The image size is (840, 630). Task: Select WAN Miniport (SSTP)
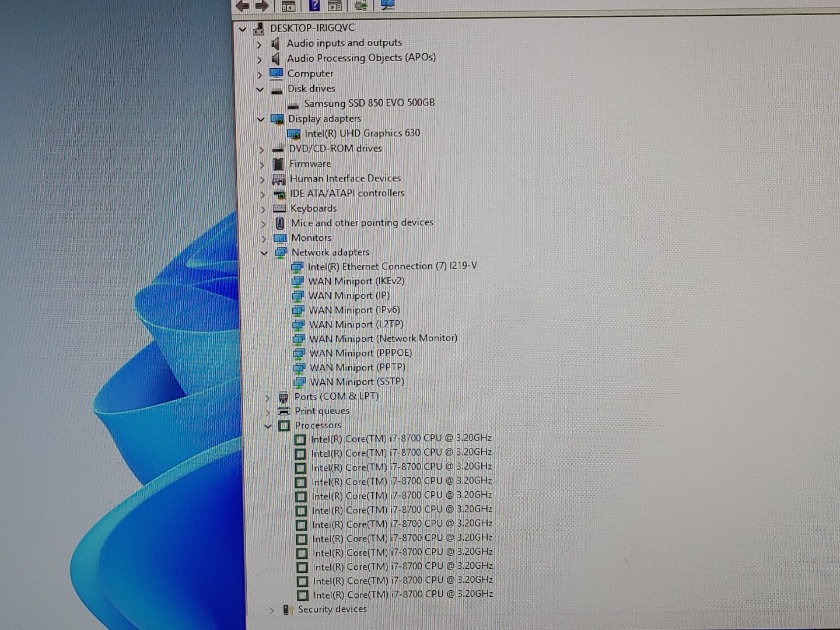tap(357, 382)
